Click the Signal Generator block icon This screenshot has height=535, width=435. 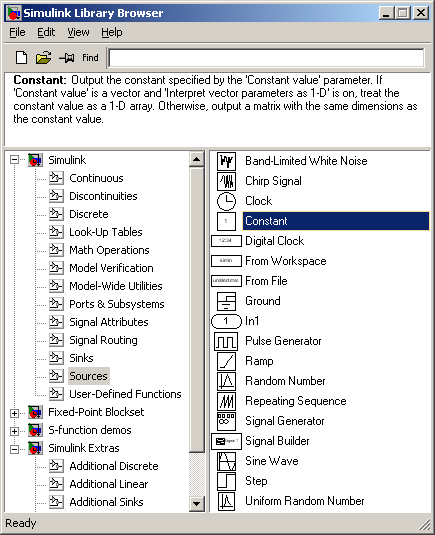tap(226, 421)
